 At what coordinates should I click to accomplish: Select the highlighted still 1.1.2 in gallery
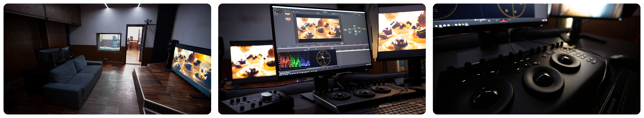coord(288,19)
